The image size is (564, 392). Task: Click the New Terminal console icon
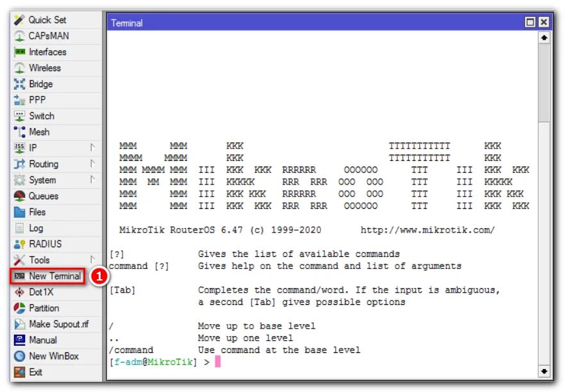point(19,276)
